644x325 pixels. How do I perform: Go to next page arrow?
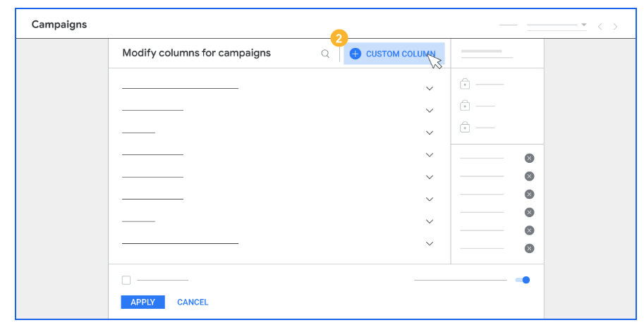[x=615, y=27]
